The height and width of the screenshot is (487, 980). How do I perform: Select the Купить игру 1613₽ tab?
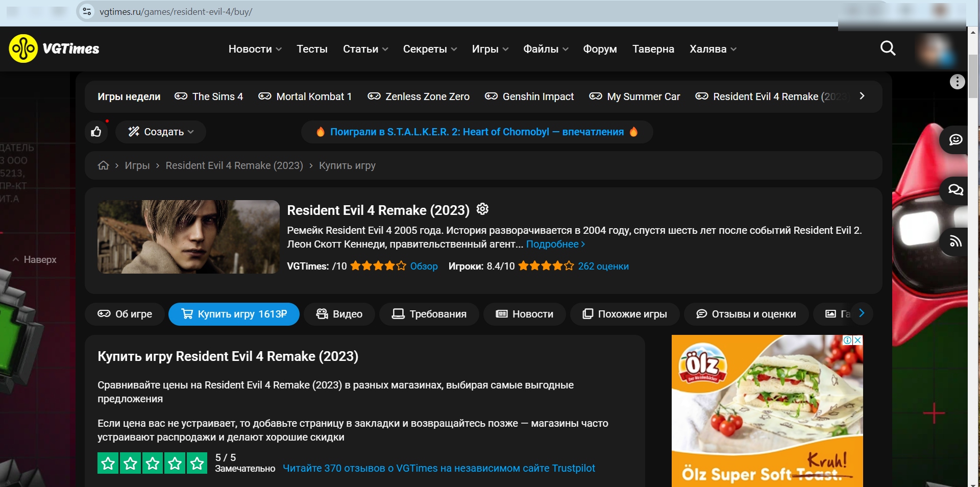tap(234, 314)
